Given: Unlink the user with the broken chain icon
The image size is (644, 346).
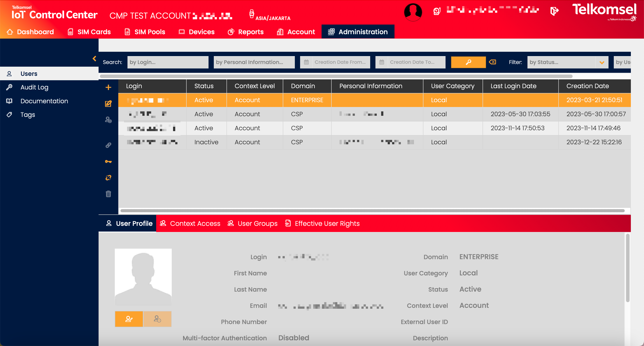Looking at the screenshot, I should click(x=108, y=178).
